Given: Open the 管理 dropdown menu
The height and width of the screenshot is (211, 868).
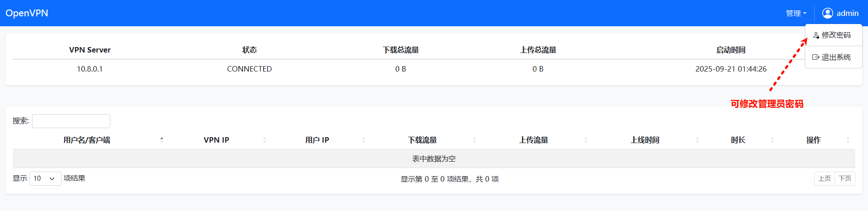Looking at the screenshot, I should 796,13.
